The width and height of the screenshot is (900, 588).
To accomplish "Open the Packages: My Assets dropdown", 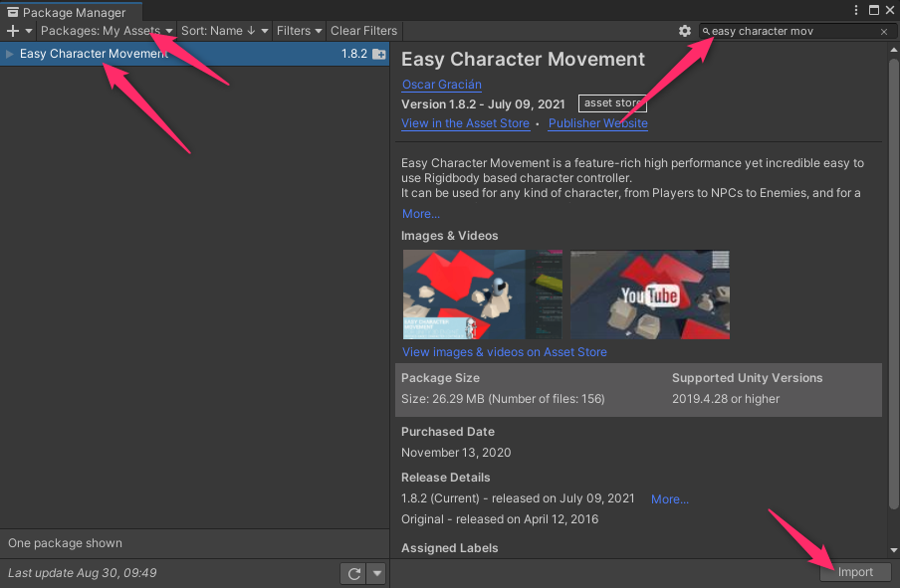I will [x=107, y=31].
